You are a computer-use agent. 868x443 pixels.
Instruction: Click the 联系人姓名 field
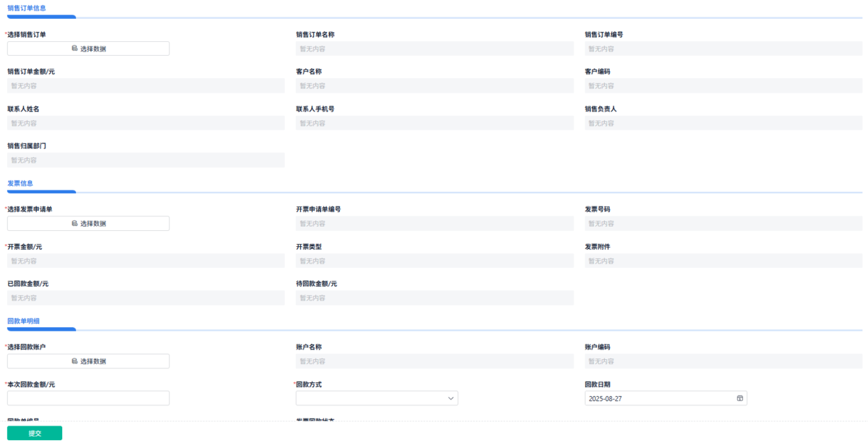(146, 123)
